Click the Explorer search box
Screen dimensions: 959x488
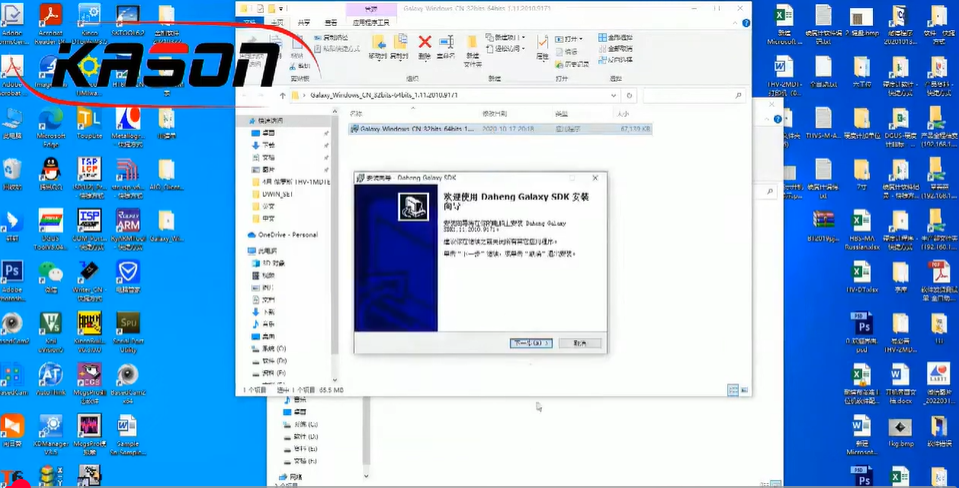(693, 96)
